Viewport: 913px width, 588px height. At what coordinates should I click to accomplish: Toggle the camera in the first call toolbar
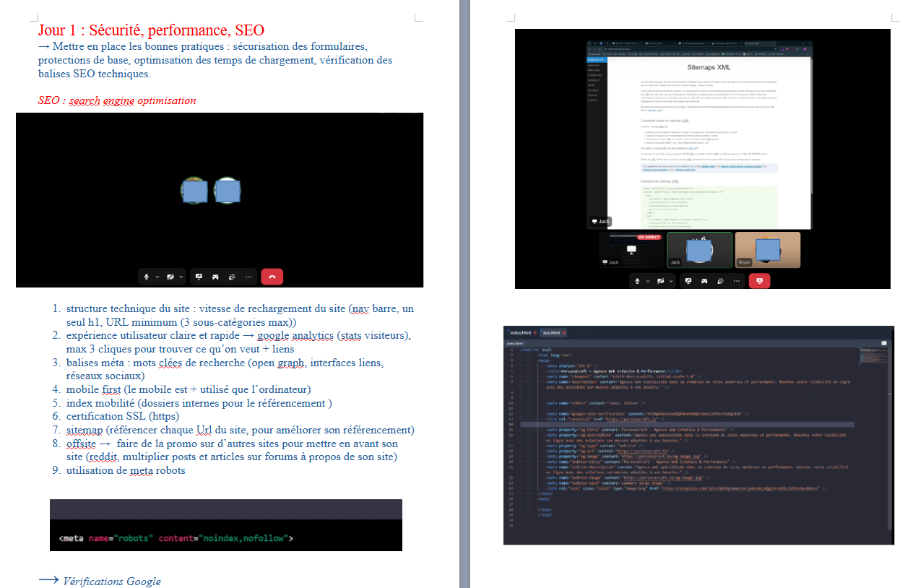pyautogui.click(x=170, y=277)
